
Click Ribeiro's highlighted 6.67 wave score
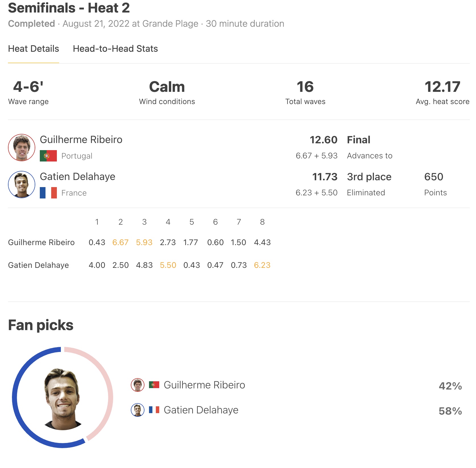[x=120, y=243]
